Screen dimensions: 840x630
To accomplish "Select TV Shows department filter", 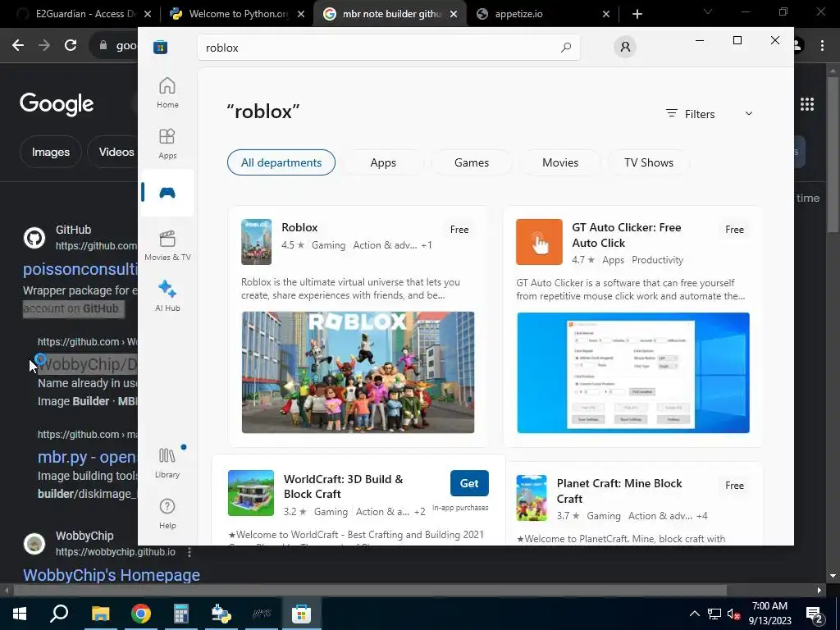I will coord(649,162).
